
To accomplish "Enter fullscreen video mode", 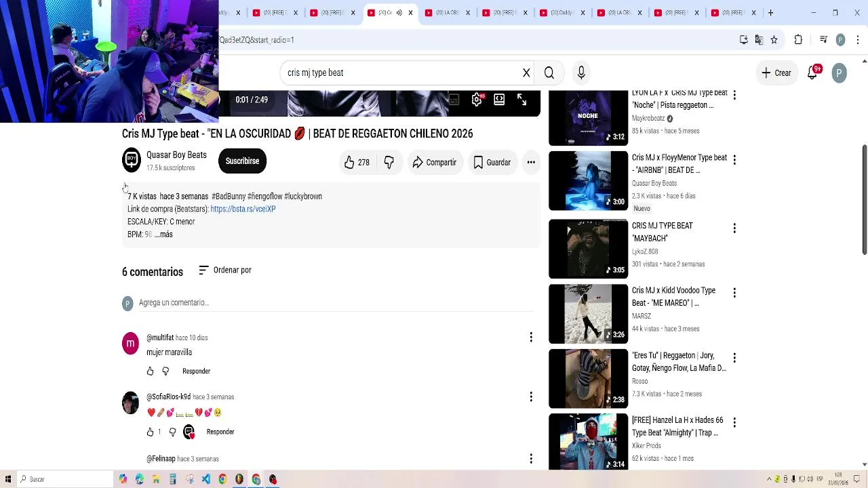I will [x=521, y=100].
